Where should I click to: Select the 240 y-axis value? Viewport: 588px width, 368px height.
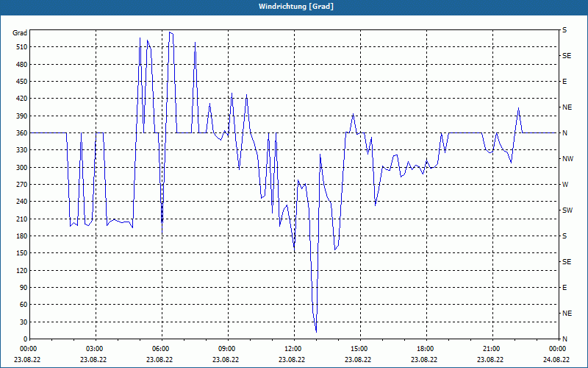(x=22, y=202)
